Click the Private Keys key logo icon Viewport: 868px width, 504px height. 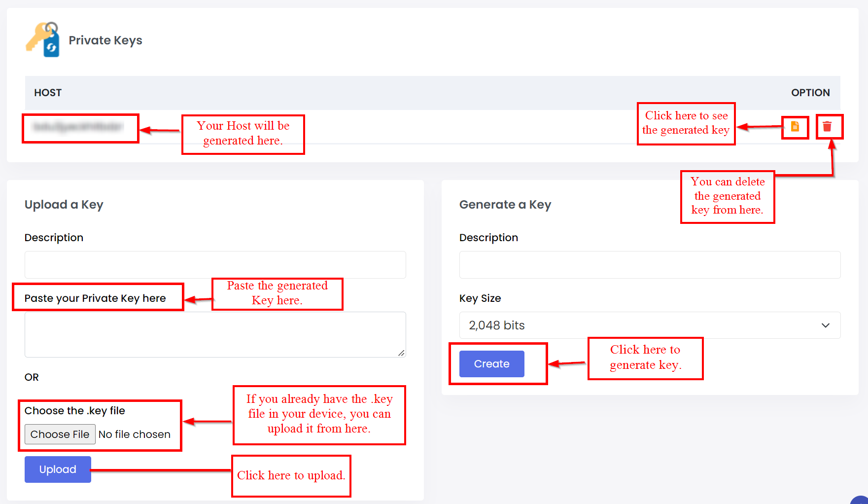coord(43,39)
